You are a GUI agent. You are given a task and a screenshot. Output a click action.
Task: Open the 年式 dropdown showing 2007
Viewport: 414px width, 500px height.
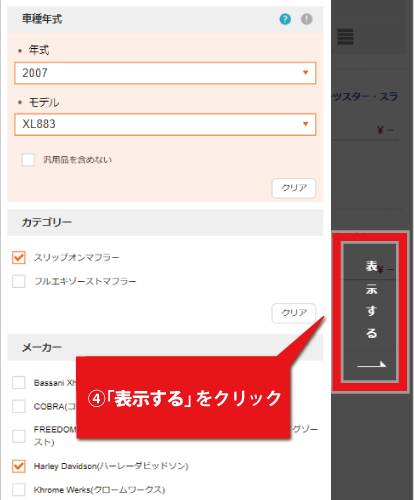pos(165,73)
